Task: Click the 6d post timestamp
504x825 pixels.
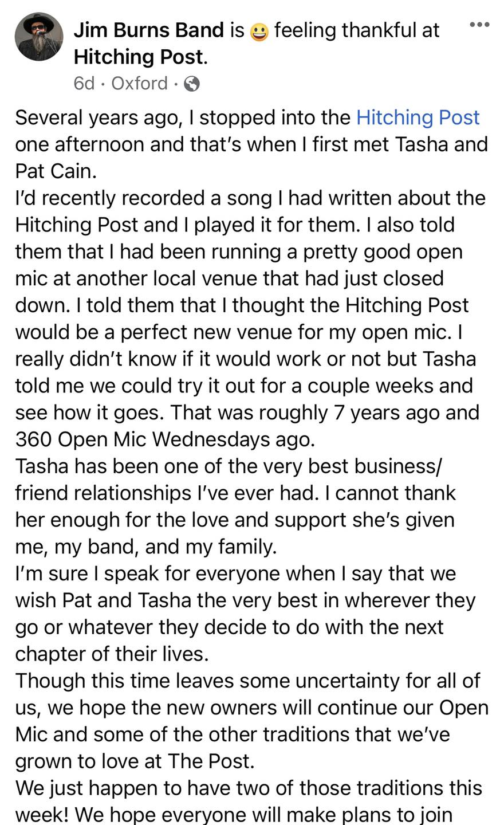Action: 84,84
